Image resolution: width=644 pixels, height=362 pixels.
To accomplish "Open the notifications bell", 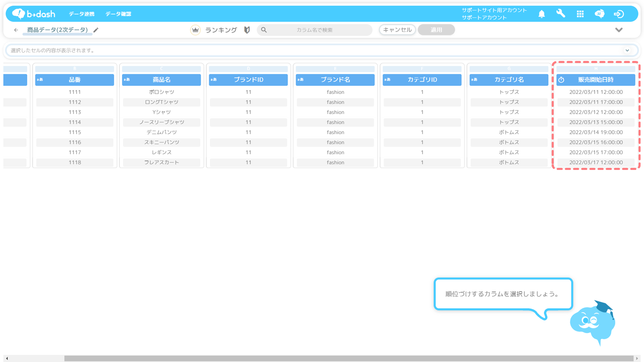I will pos(541,14).
